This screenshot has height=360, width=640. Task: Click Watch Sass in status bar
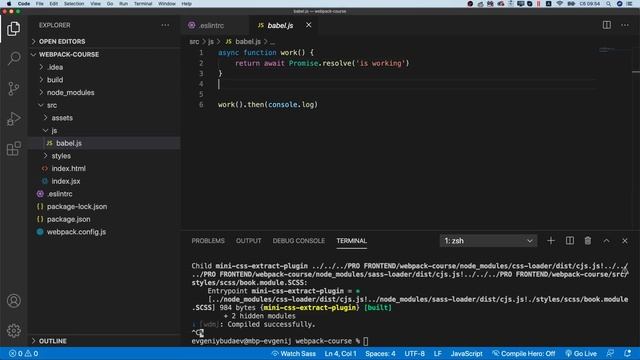tap(293, 353)
